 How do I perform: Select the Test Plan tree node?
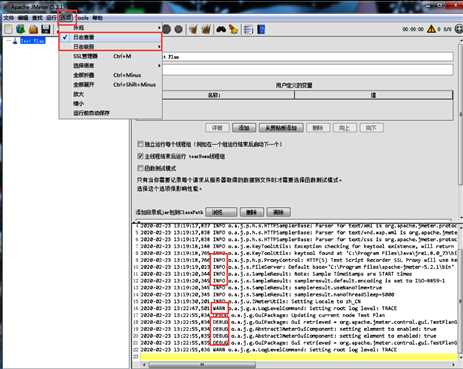click(32, 41)
